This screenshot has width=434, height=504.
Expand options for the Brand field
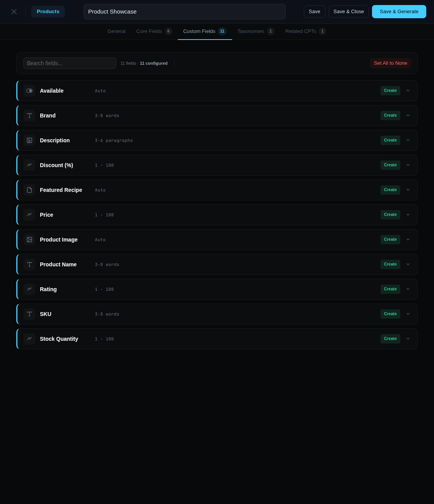pos(408,116)
